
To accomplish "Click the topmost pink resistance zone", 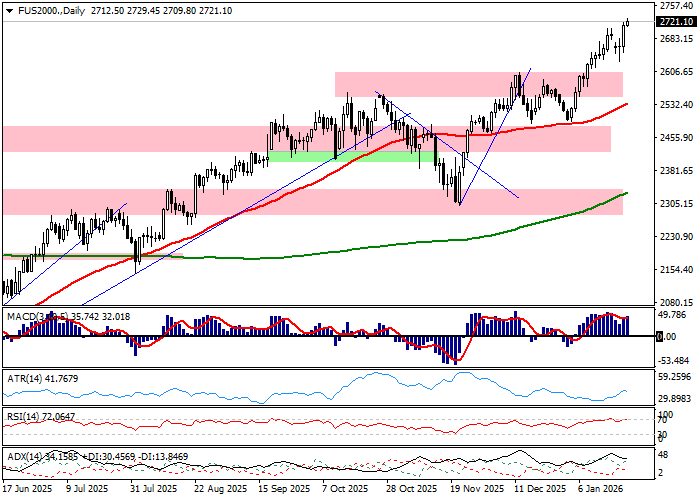I will click(x=478, y=84).
